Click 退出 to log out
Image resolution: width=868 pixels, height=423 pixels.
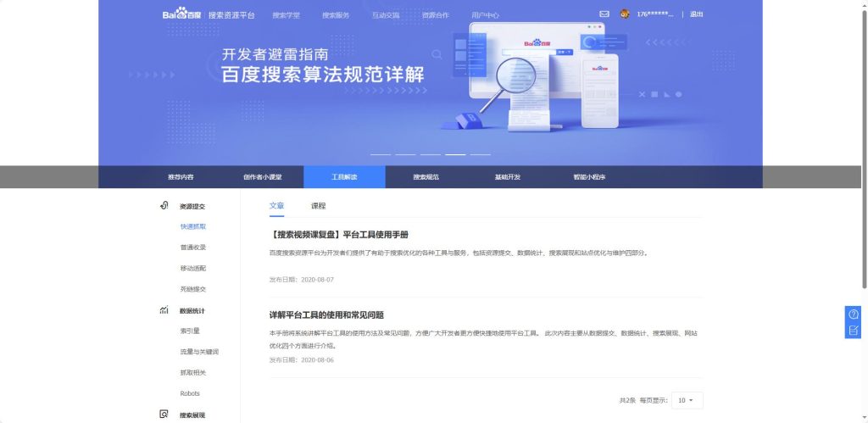coord(697,14)
